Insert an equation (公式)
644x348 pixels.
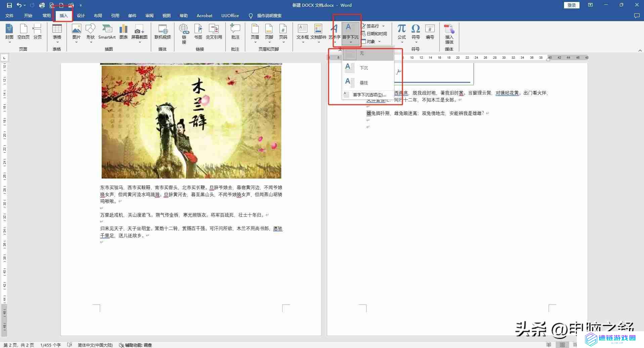coord(402,34)
